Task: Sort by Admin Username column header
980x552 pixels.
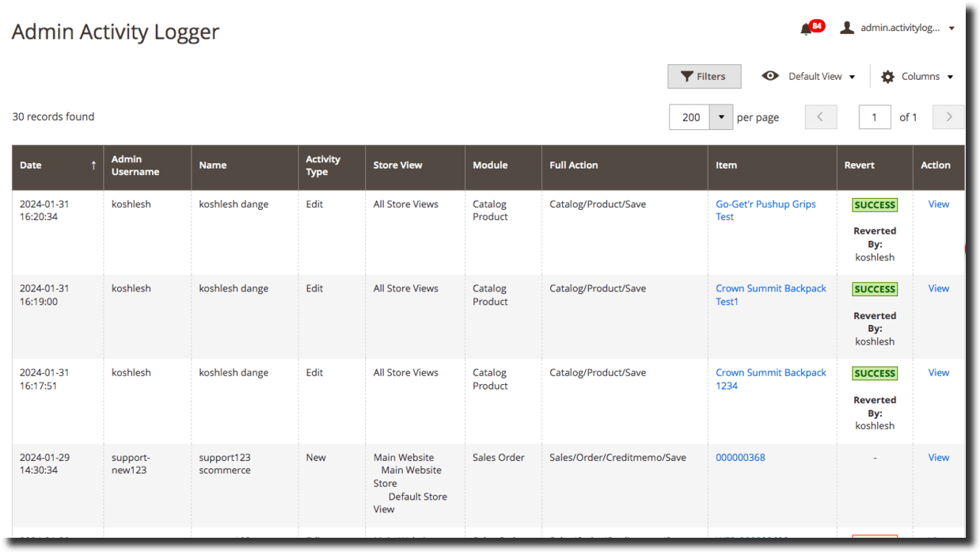Action: (135, 166)
